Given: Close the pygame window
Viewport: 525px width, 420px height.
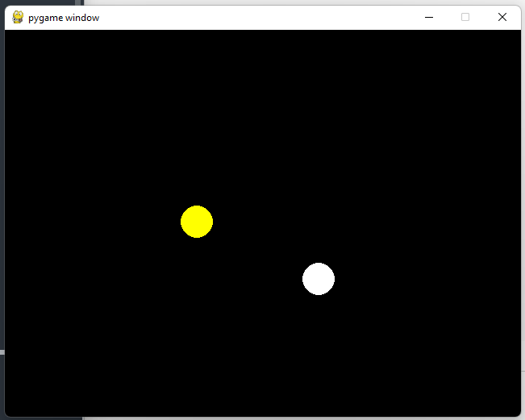Looking at the screenshot, I should (x=502, y=17).
